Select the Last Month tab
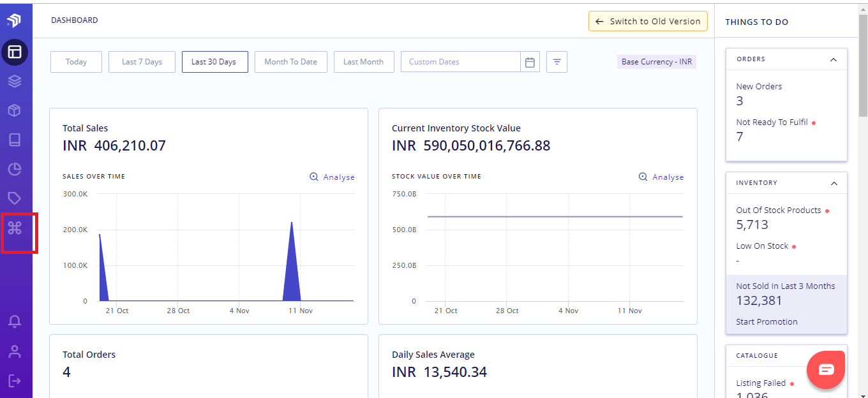The image size is (868, 398). [x=364, y=61]
